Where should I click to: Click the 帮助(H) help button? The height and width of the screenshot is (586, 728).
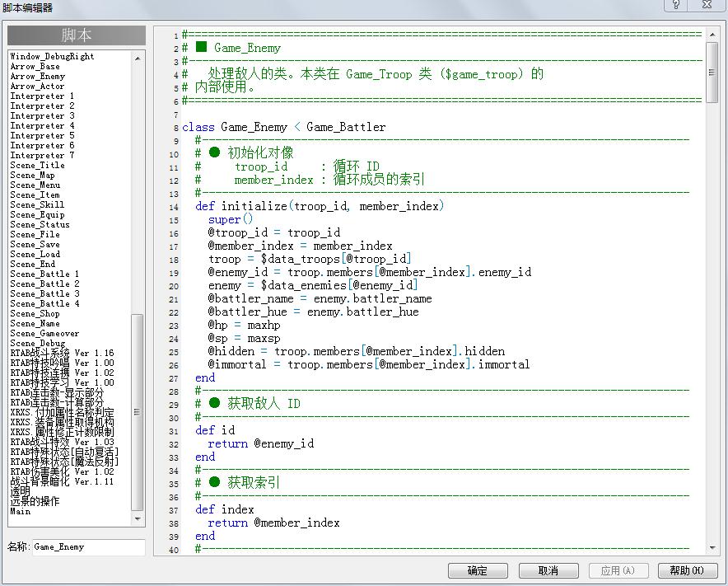[688, 570]
